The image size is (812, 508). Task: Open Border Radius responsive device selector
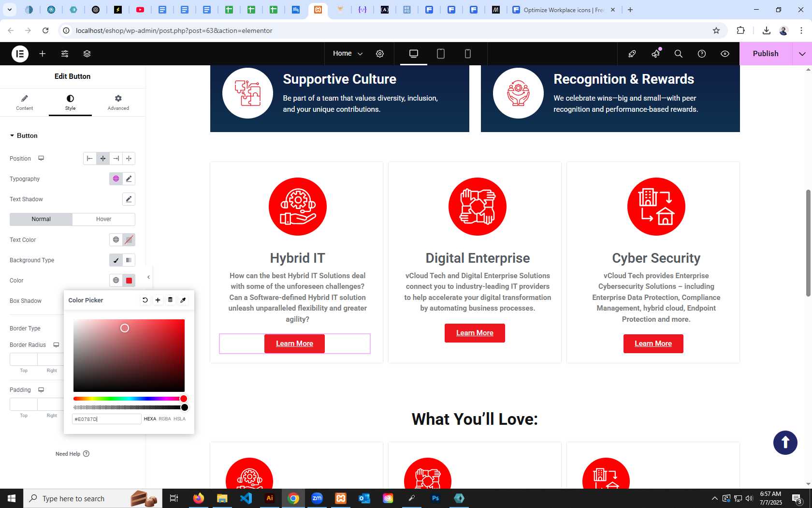(56, 345)
